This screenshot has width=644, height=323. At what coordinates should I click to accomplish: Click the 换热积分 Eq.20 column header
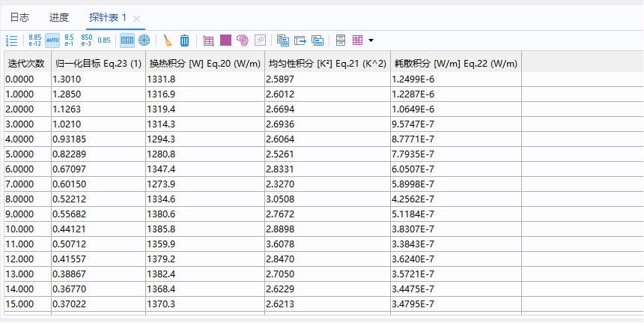(205, 63)
